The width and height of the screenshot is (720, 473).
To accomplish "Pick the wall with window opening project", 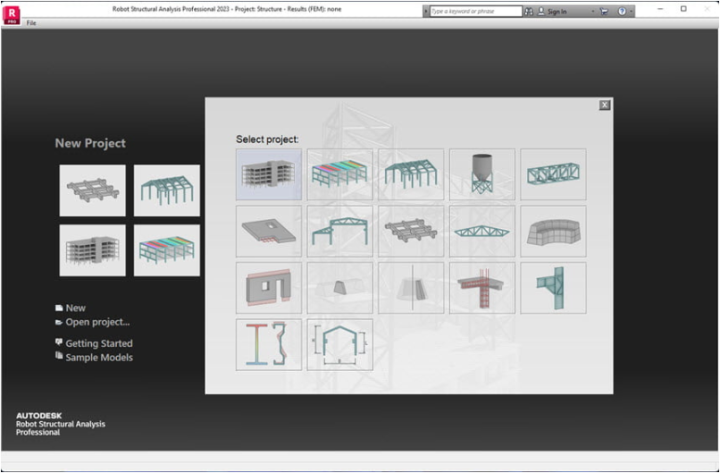I will 269,288.
